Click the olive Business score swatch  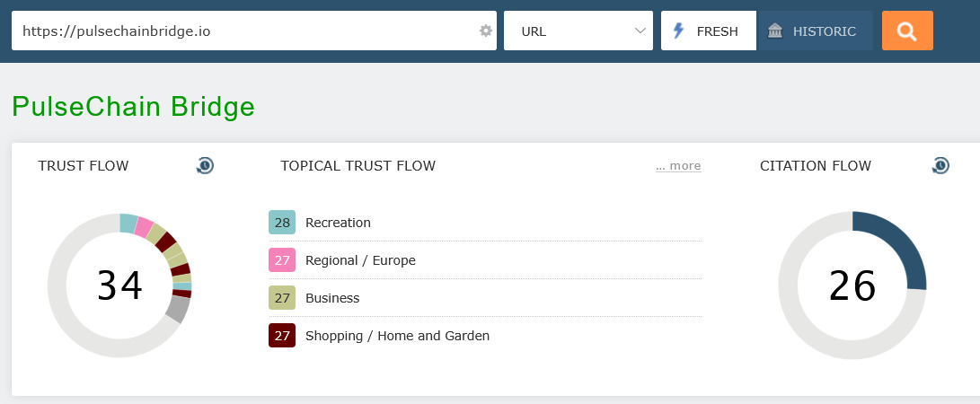[282, 298]
